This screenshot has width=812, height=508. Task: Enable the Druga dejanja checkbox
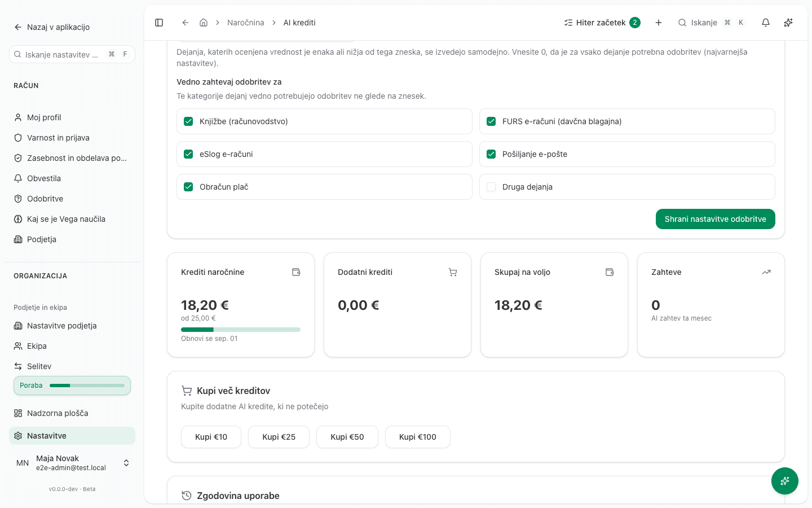click(x=491, y=187)
